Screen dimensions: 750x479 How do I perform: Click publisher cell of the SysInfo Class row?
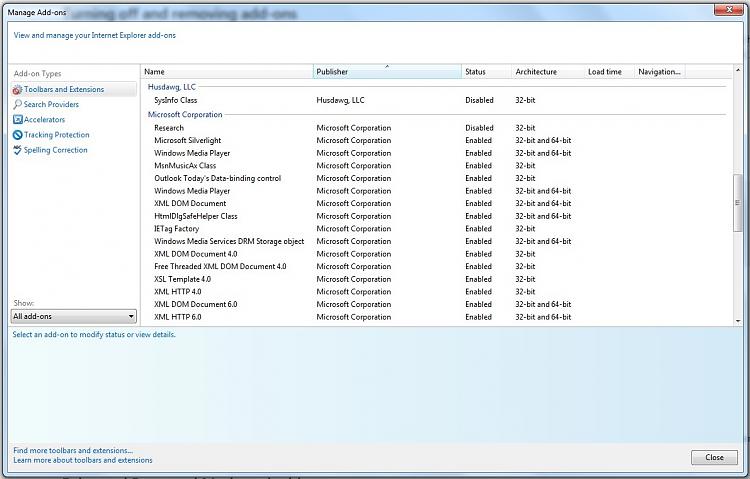pos(340,100)
